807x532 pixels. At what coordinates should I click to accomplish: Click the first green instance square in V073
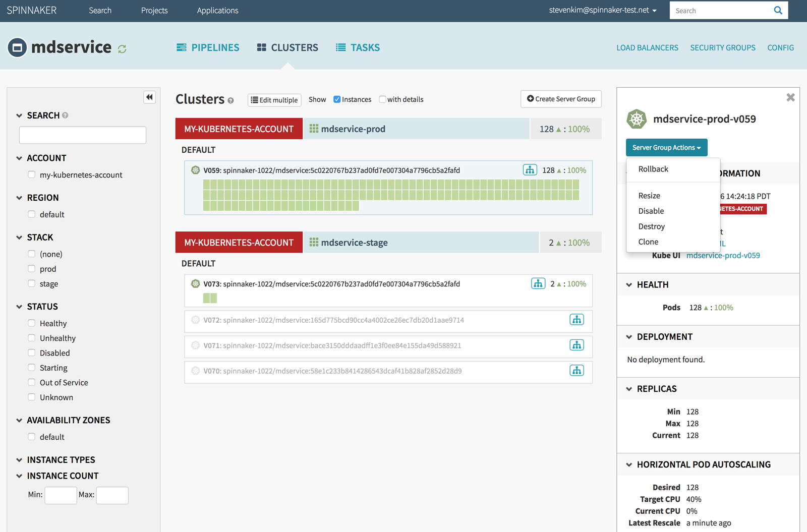(207, 298)
